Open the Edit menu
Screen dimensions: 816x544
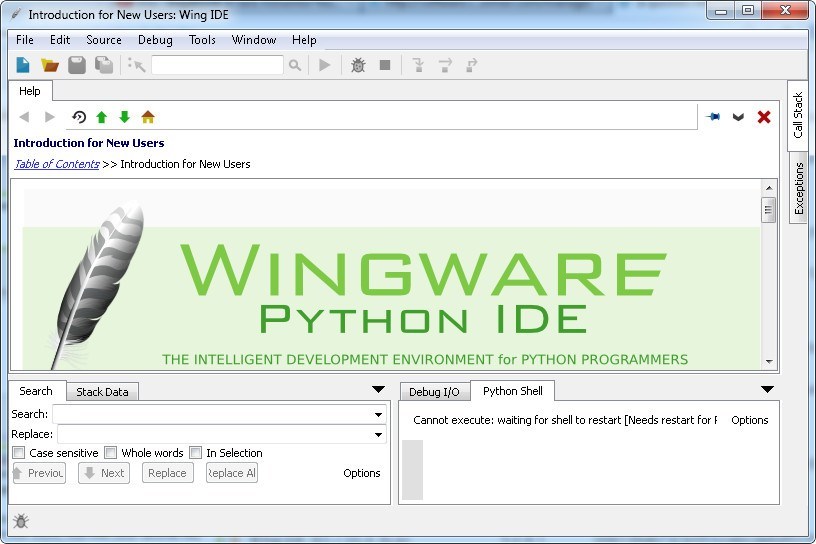click(60, 40)
